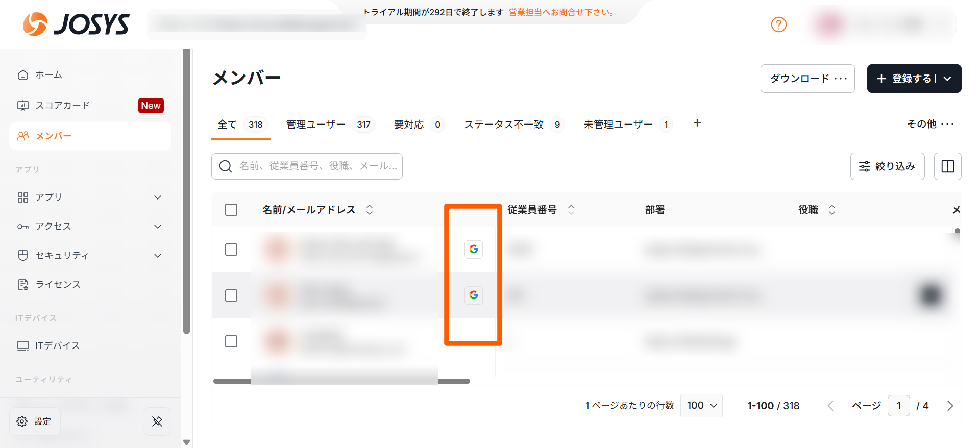
Task: Click the help question mark icon
Action: point(778,24)
